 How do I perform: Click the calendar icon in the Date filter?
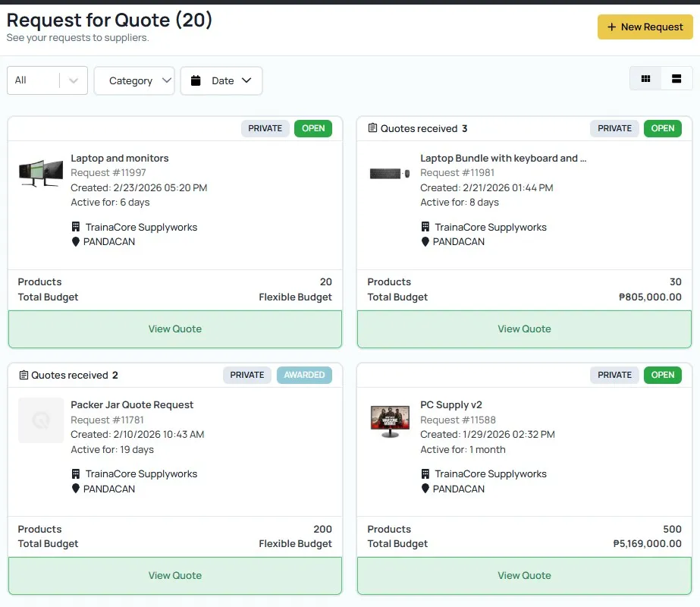(x=198, y=80)
